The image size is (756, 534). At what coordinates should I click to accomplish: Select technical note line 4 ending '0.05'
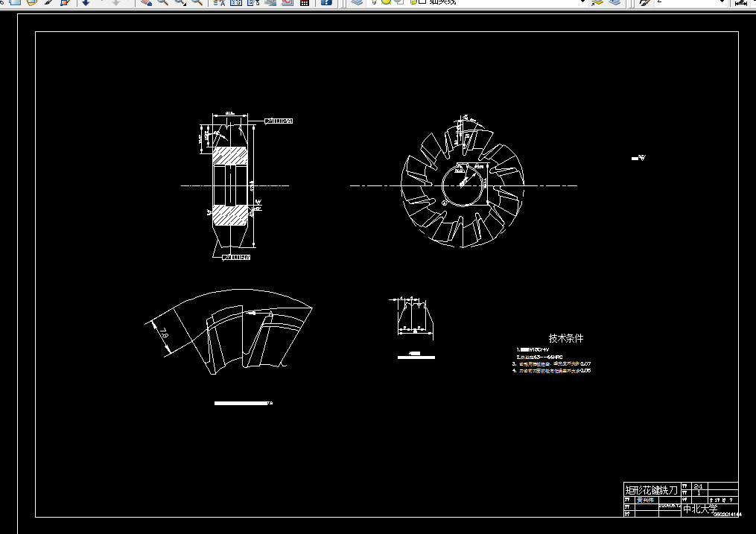552,371
